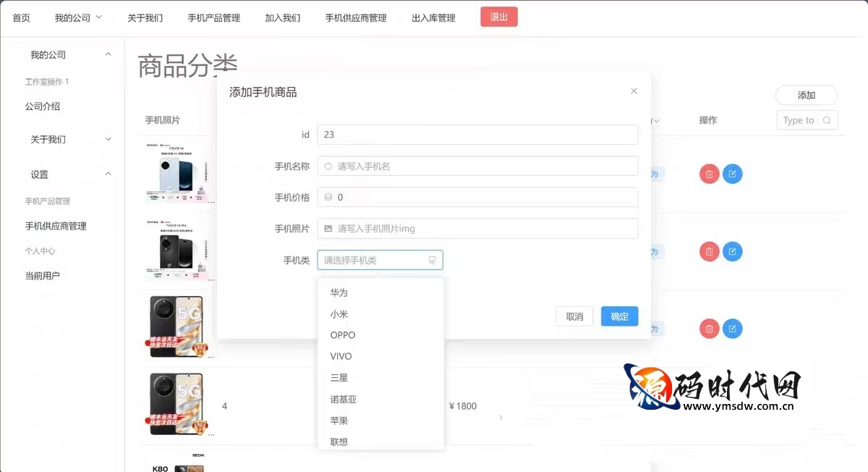
Task: Click the 操作 column header
Action: (708, 120)
